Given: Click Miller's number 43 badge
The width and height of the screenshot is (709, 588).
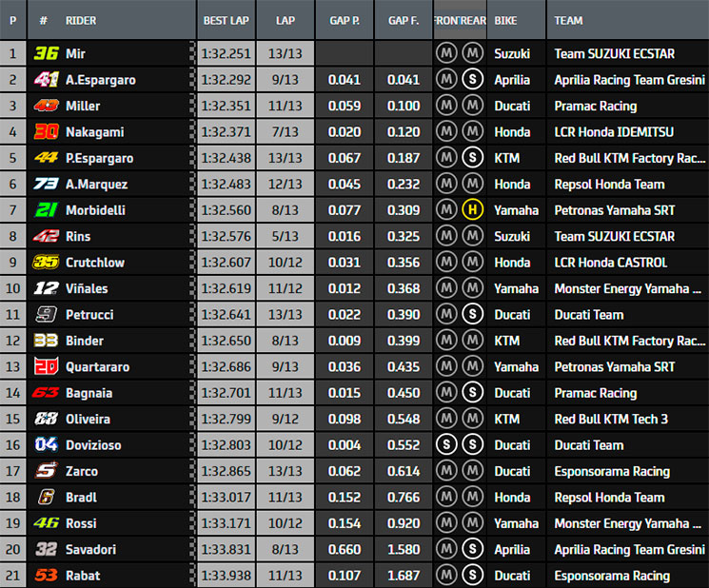Looking at the screenshot, I should point(46,106).
